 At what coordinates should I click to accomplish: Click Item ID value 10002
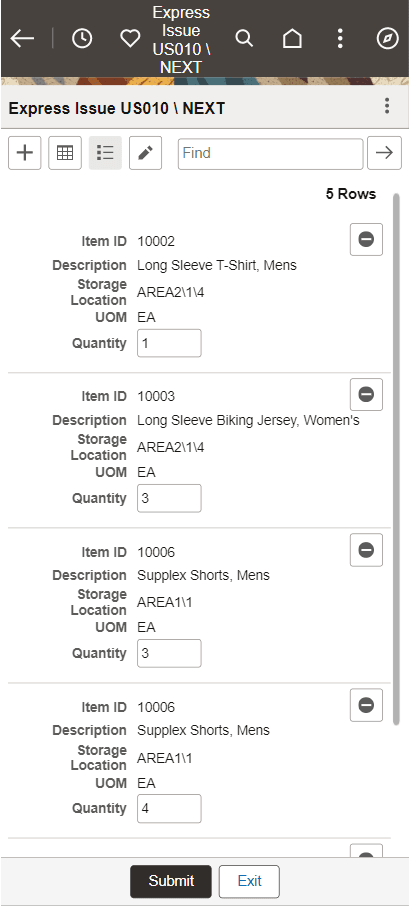click(156, 242)
